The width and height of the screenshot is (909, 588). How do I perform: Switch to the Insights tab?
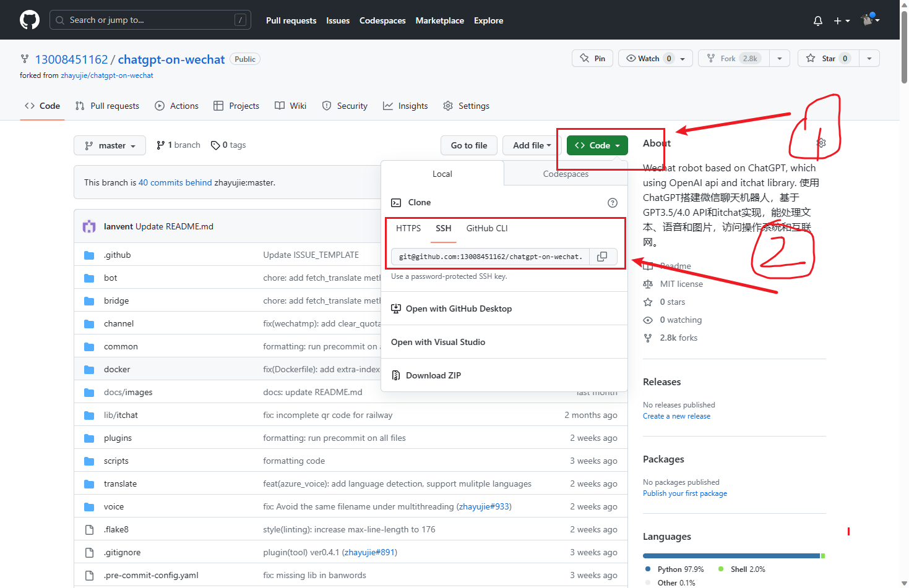405,106
